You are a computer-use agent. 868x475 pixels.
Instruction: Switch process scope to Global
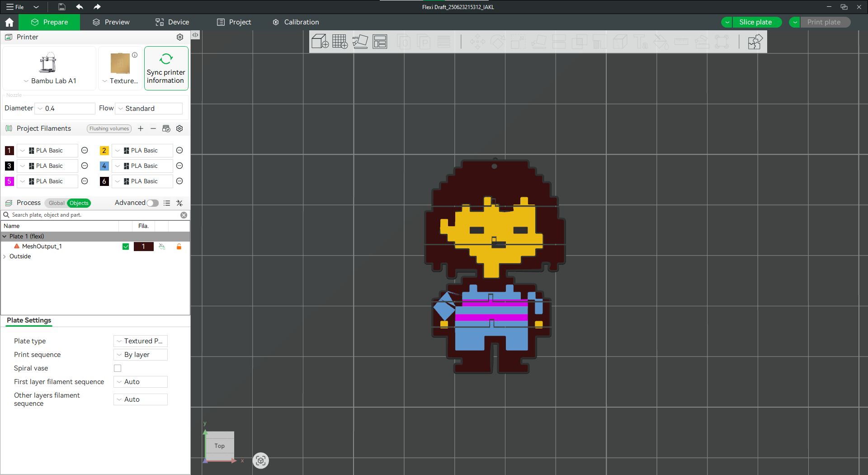point(57,203)
